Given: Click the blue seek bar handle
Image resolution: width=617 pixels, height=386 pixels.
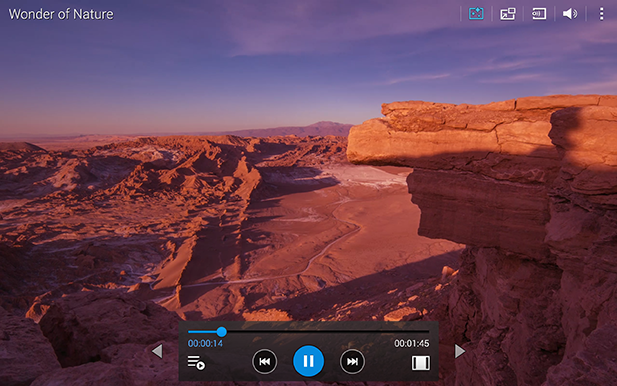Looking at the screenshot, I should tap(222, 332).
